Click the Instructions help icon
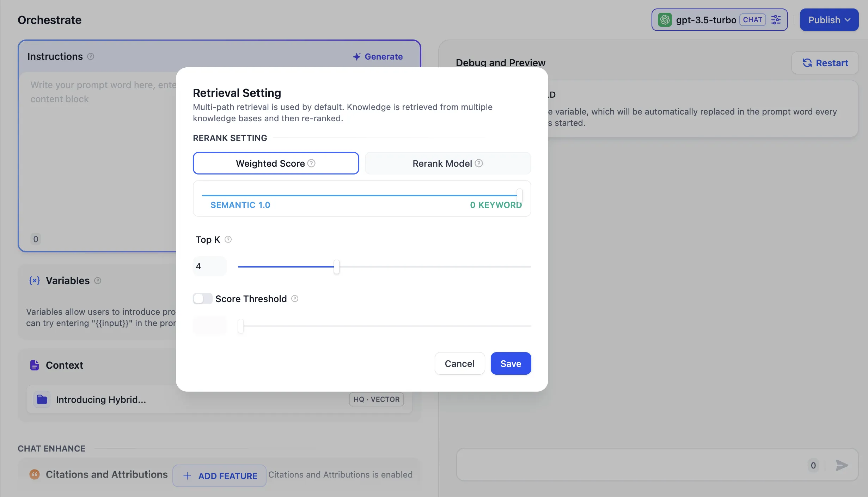The width and height of the screenshot is (868, 497). coord(91,56)
